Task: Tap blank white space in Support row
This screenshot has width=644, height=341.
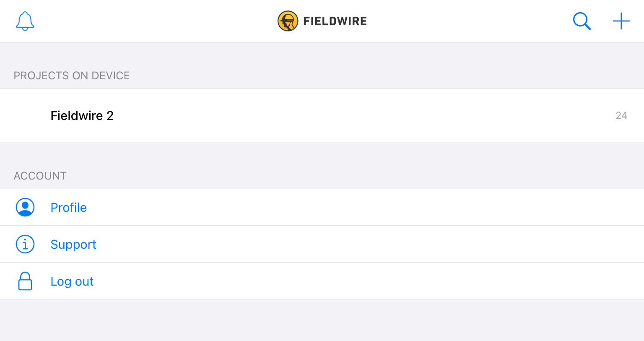Action: click(x=369, y=244)
